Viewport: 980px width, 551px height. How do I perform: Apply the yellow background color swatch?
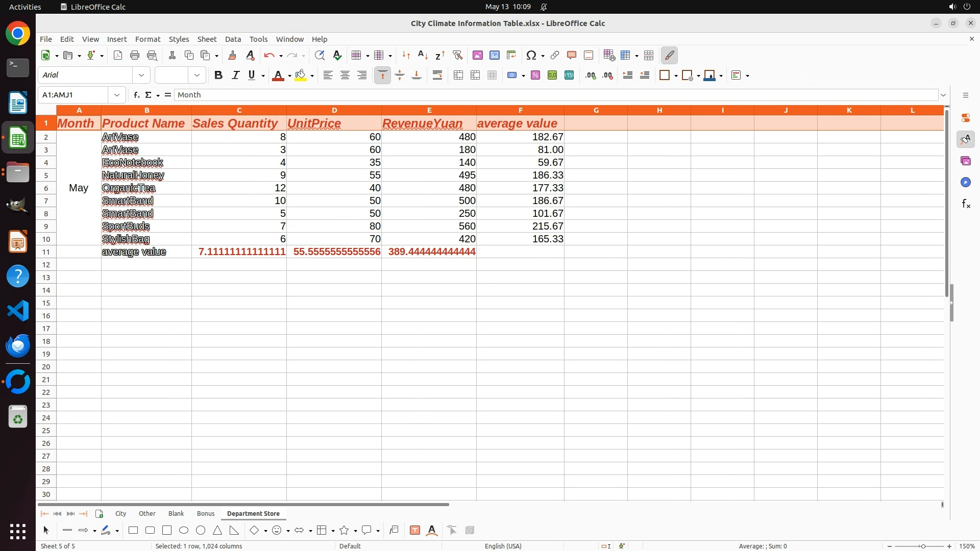pyautogui.click(x=301, y=76)
